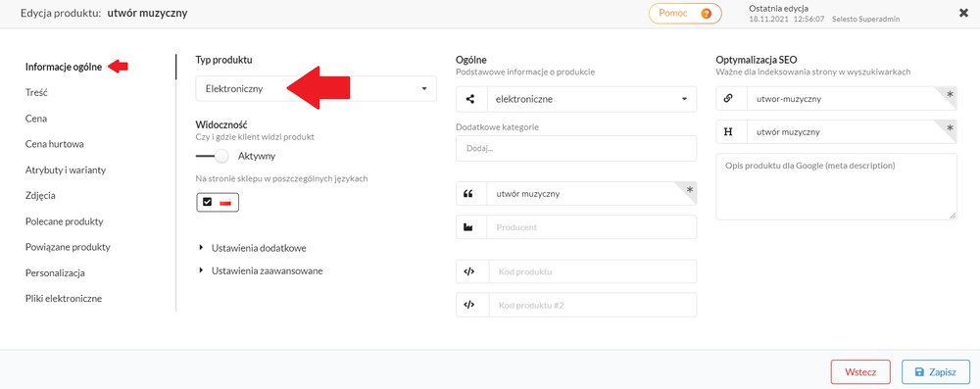Click the meta description text area
Screen dimensions: 980x389
(836, 186)
